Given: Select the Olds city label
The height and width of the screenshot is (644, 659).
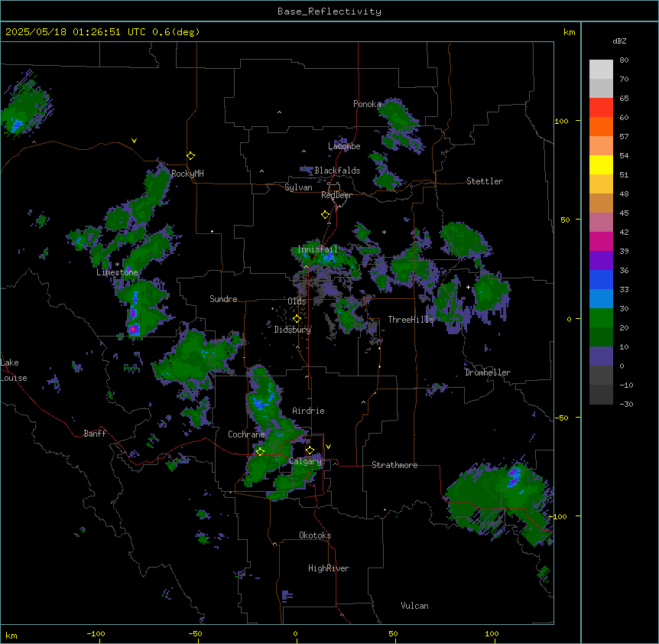Looking at the screenshot, I should [x=297, y=301].
